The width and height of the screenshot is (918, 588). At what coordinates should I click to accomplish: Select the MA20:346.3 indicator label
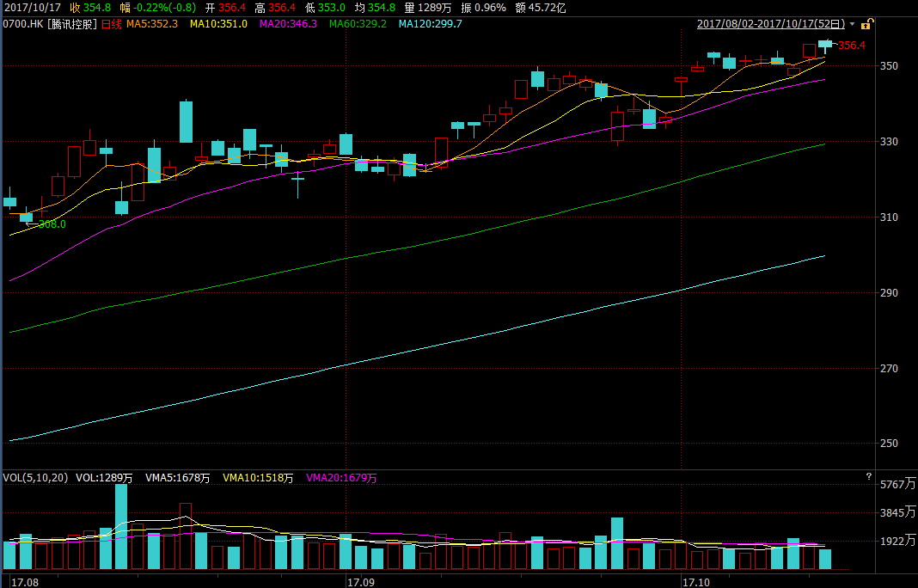click(x=288, y=24)
